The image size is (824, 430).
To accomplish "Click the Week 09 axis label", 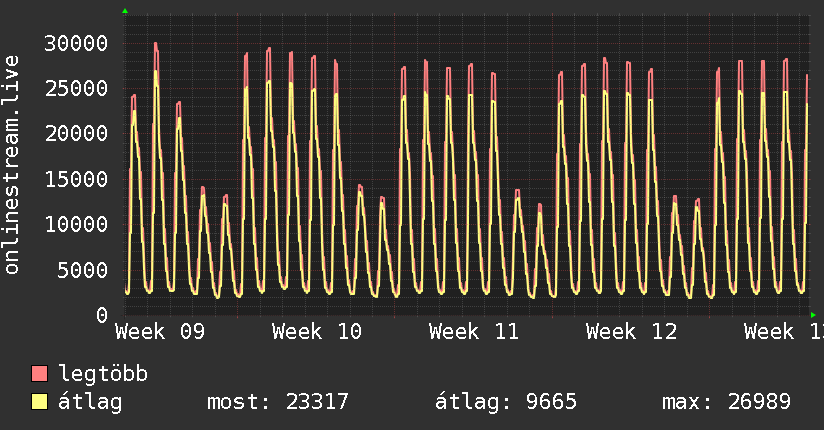I will pyautogui.click(x=160, y=332).
